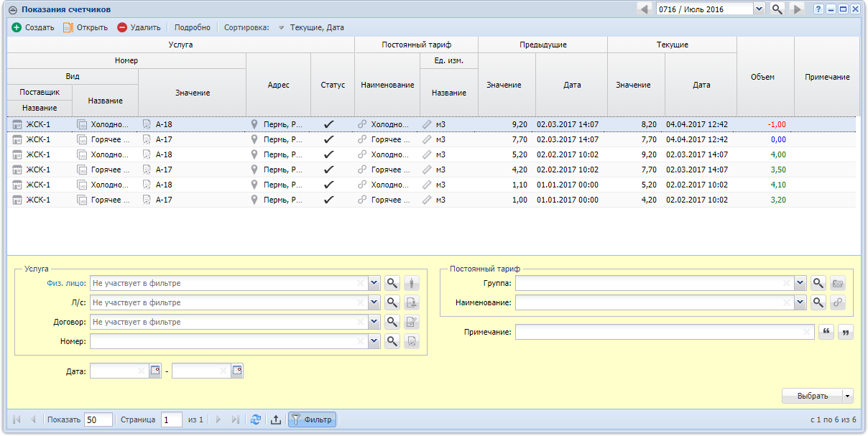This screenshot has width=868, height=436.
Task: Clear the Примечание filter field
Action: (x=808, y=332)
